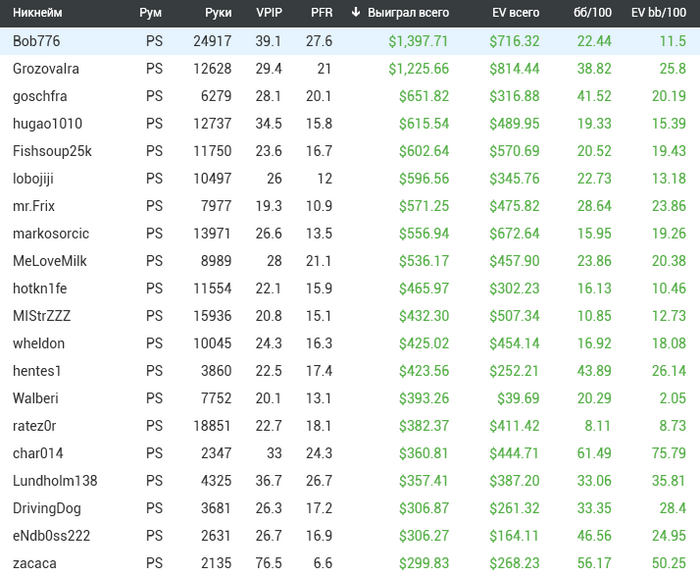Screen dimensions: 700x577
Task: Click PFR value 6.6
Action: (x=323, y=563)
